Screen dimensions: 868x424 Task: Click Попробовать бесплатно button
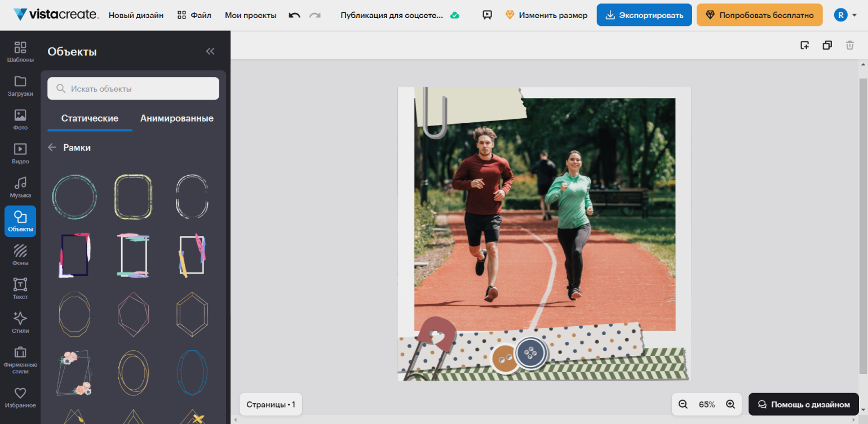(x=759, y=15)
